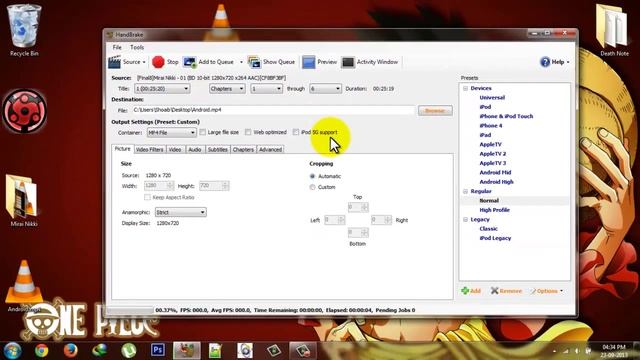Select the iPod Legacy preset

[x=495, y=238]
